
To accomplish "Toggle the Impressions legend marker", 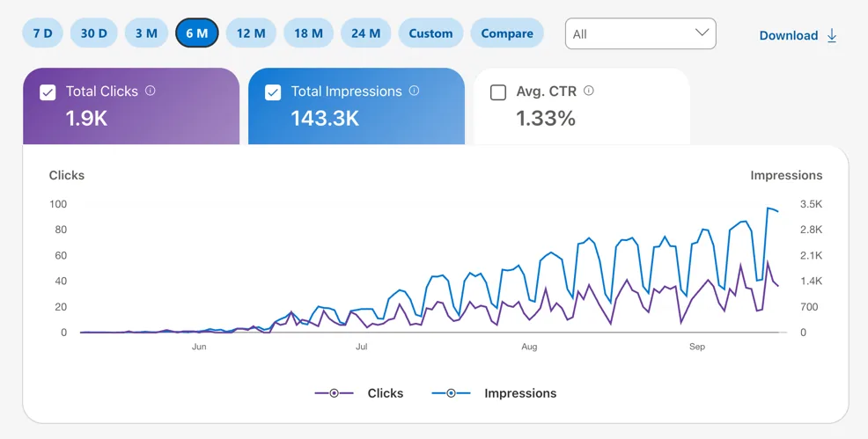I will [x=451, y=393].
